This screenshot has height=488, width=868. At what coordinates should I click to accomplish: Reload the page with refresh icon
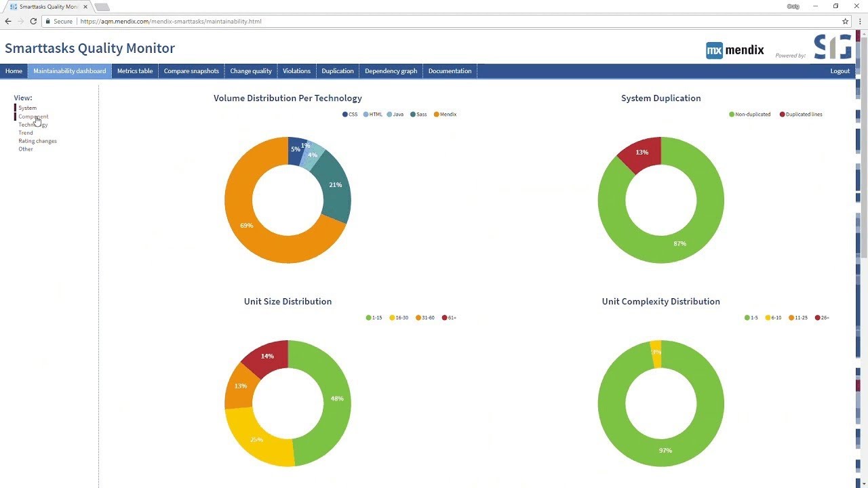[33, 21]
